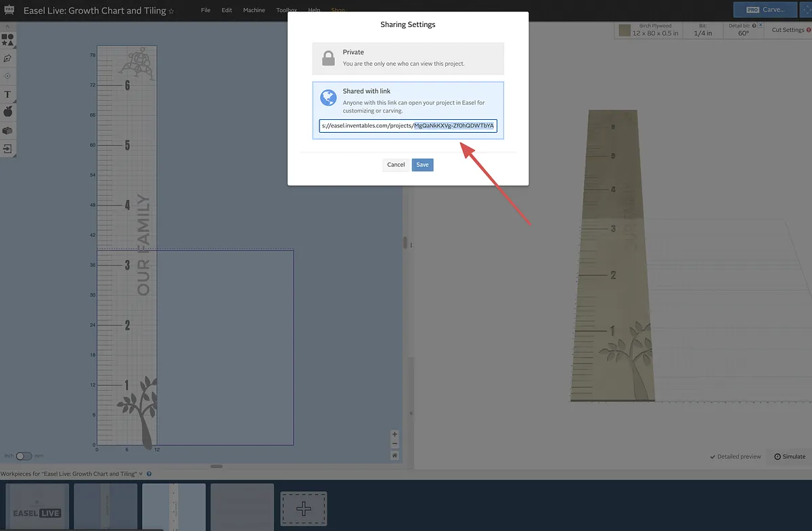Open the File menu

(x=206, y=11)
